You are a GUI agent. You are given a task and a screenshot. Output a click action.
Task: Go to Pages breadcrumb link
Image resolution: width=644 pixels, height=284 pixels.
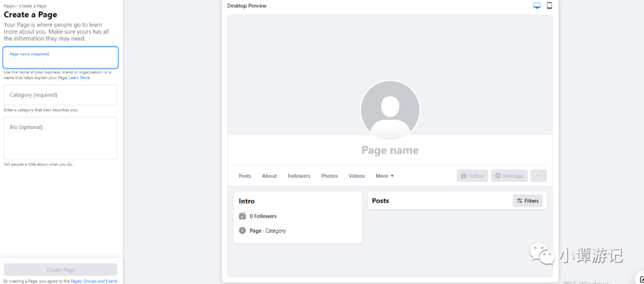click(x=9, y=6)
